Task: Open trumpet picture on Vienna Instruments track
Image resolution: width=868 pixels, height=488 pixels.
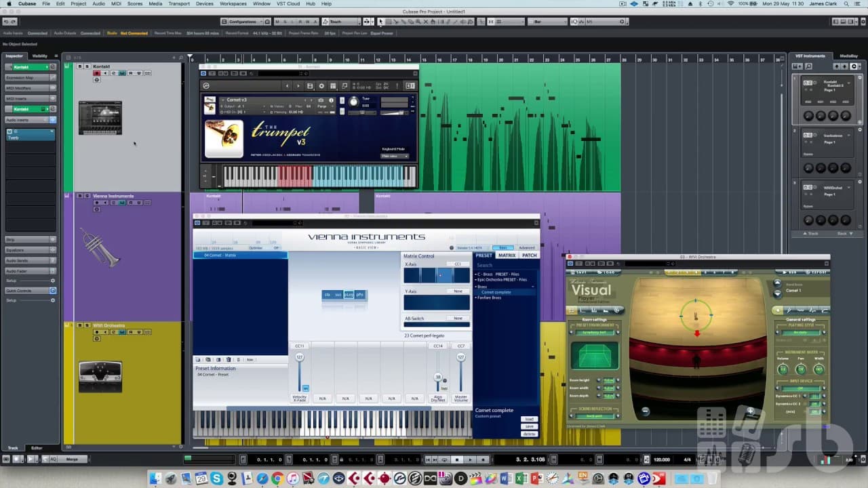Action: (100, 247)
